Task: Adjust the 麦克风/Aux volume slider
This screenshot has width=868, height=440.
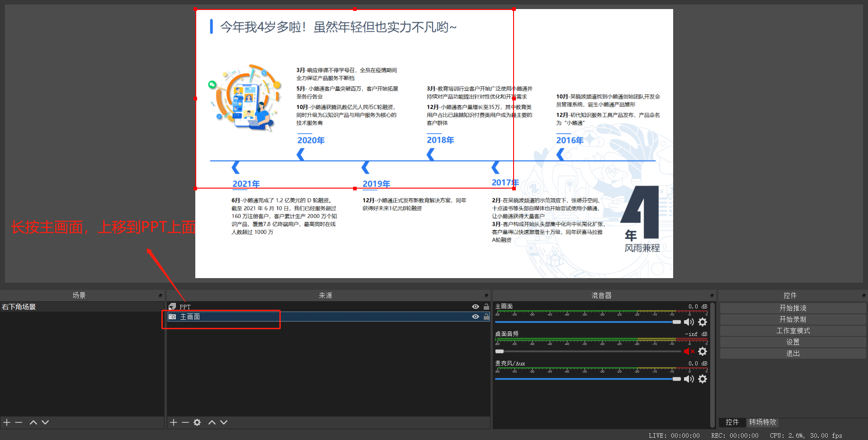Action: 588,379
